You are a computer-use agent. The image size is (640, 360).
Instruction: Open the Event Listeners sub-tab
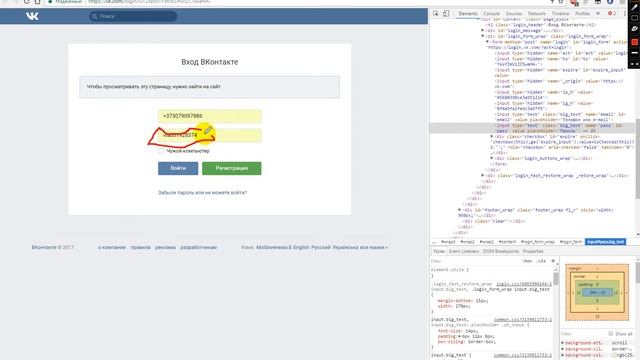[464, 251]
